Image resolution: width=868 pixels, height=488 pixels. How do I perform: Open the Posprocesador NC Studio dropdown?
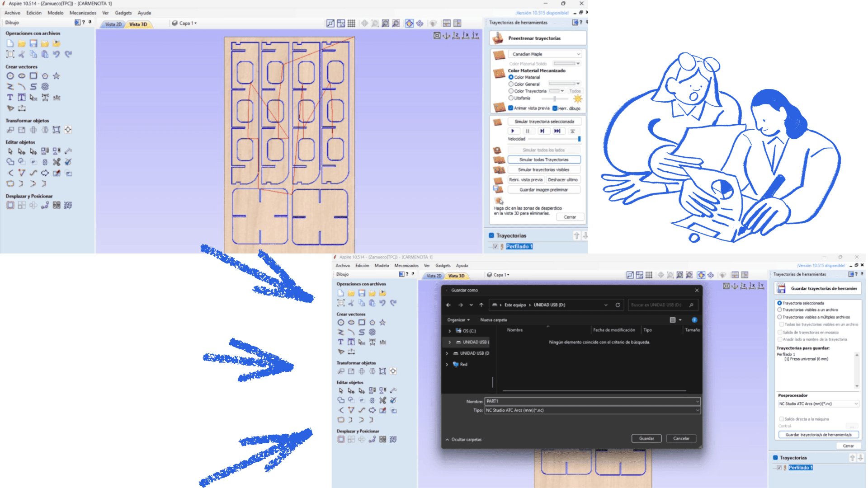tap(818, 404)
